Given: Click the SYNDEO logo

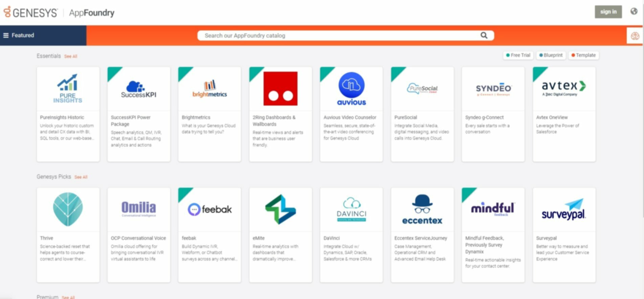Looking at the screenshot, I should coord(493,89).
